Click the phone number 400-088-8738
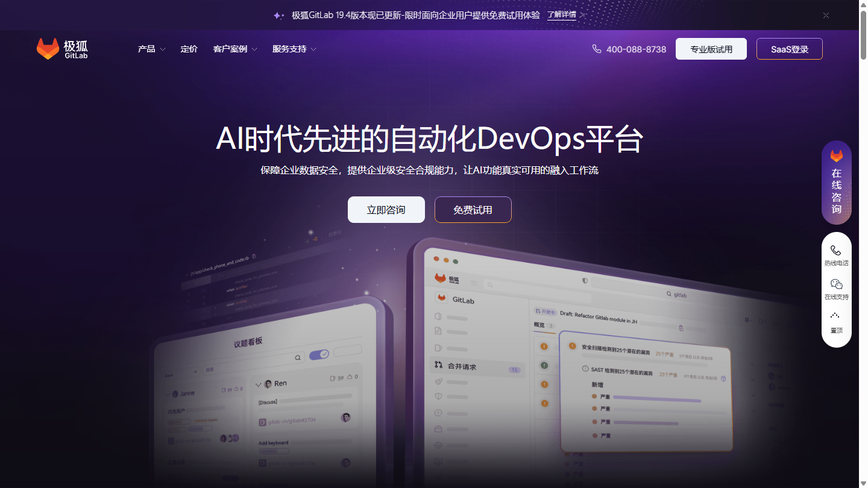868x488 pixels. point(636,49)
